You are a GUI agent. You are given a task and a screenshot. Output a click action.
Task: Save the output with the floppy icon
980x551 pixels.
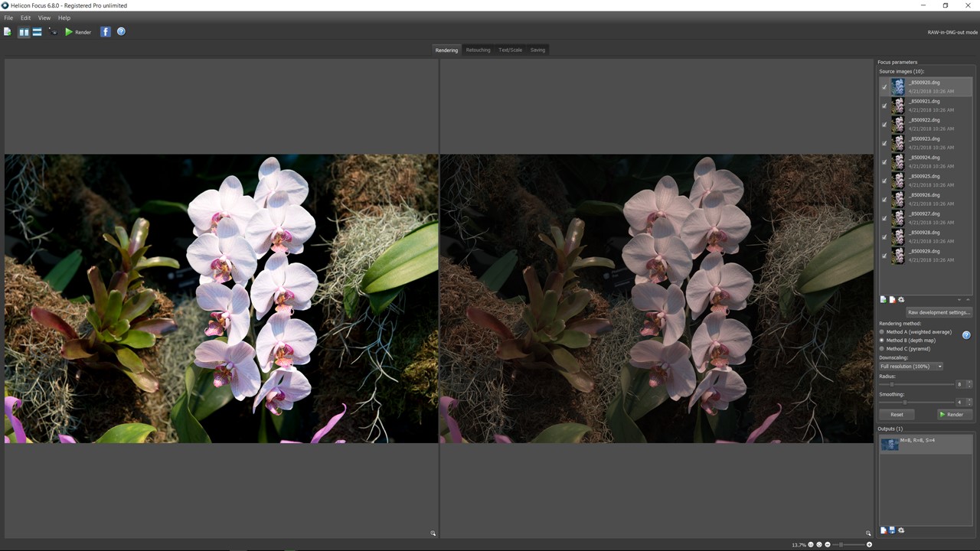(892, 530)
